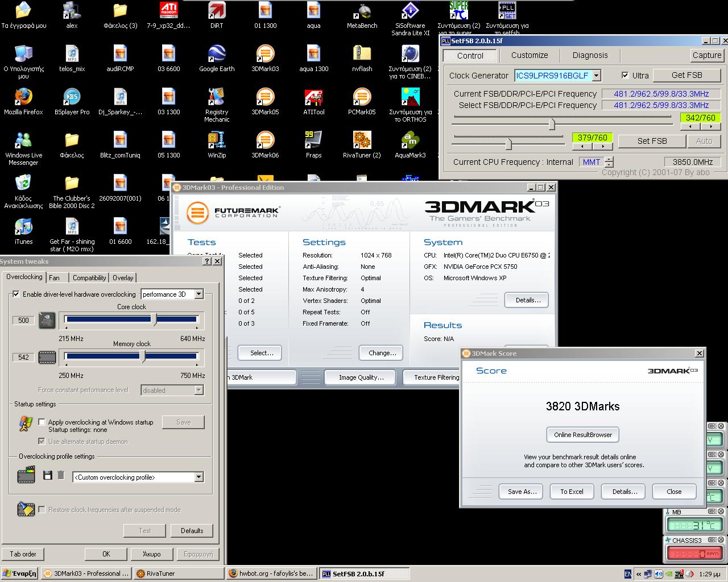Click Save As in 3DMark Score dialog
728x582 pixels.
point(522,492)
